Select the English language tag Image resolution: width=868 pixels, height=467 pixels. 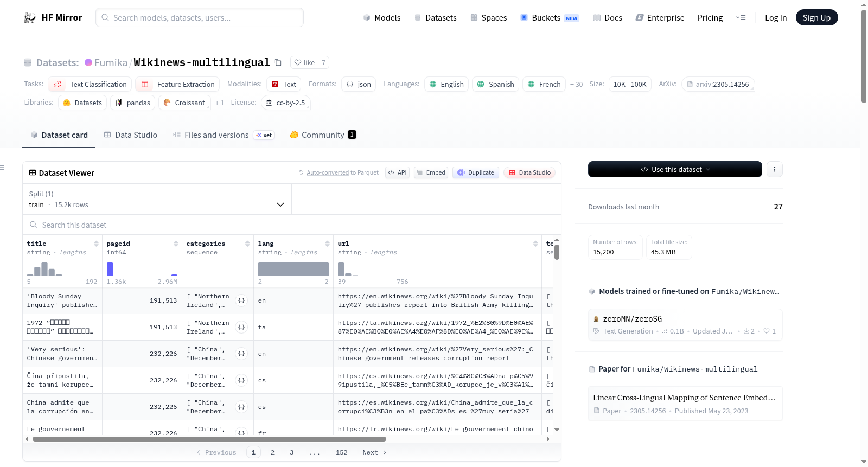[x=446, y=84]
